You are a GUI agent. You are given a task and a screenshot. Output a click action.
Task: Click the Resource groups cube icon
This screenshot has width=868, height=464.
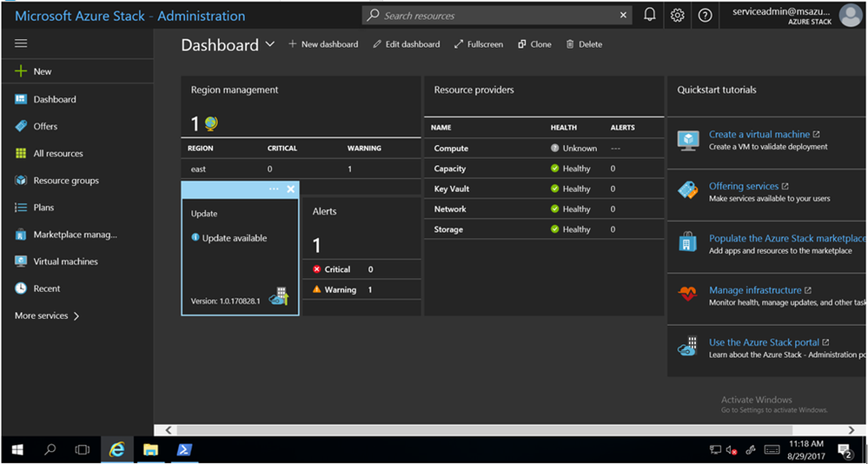(x=21, y=181)
